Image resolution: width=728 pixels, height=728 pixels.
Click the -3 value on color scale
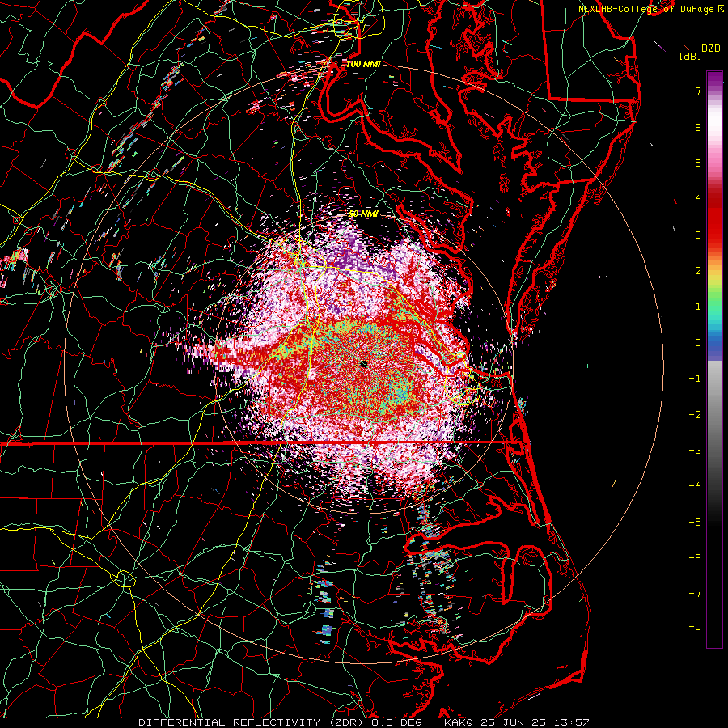(695, 451)
